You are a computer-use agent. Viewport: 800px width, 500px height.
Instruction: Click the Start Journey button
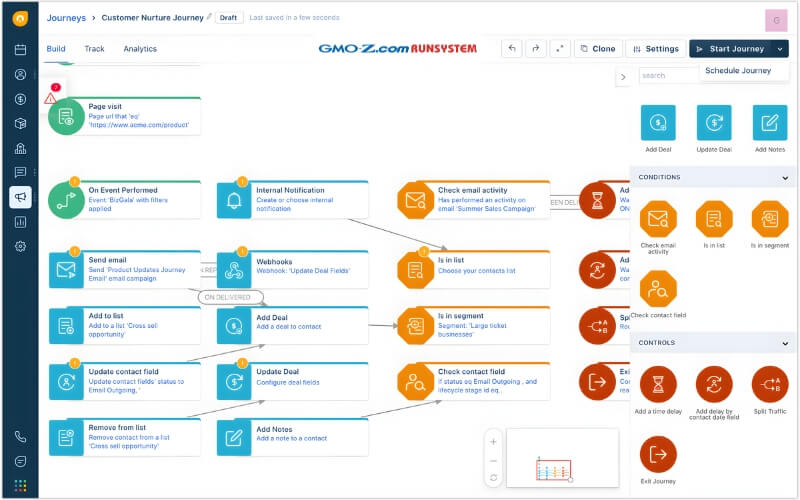click(731, 49)
